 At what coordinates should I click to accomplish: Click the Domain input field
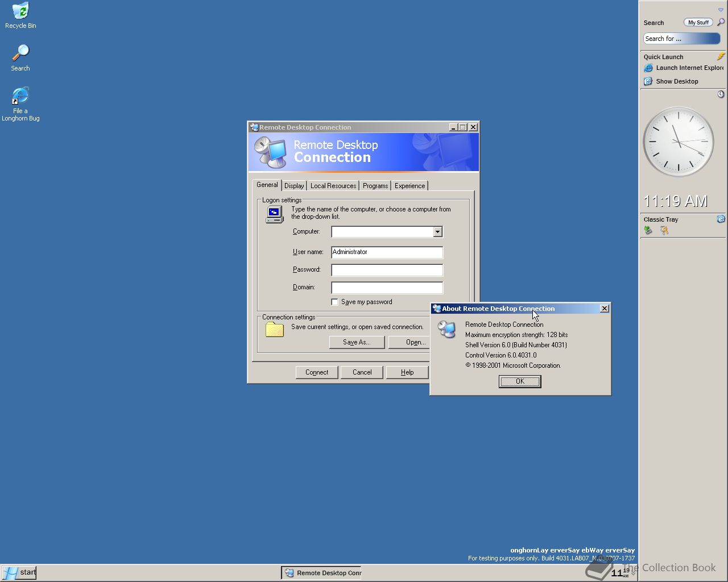[387, 287]
